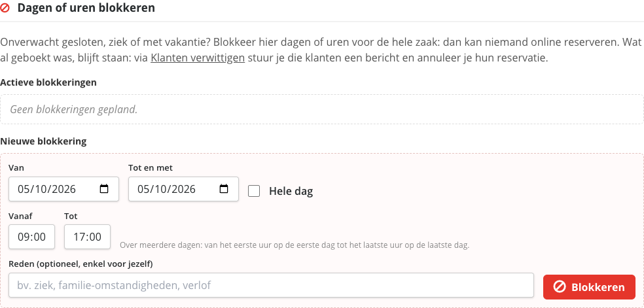Click the 'Tot en met' label
644x308 pixels.
point(151,168)
